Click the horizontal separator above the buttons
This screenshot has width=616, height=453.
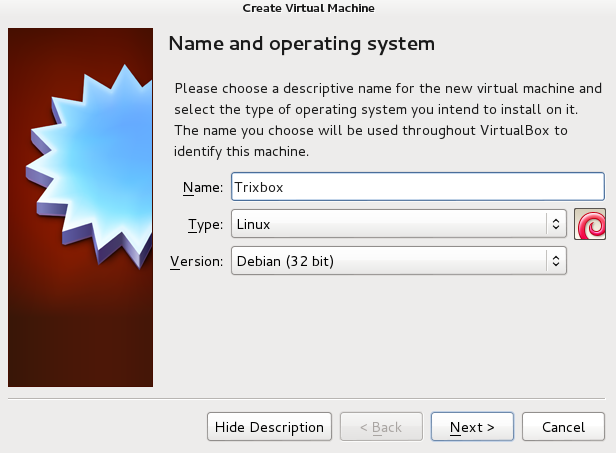pyautogui.click(x=308, y=397)
